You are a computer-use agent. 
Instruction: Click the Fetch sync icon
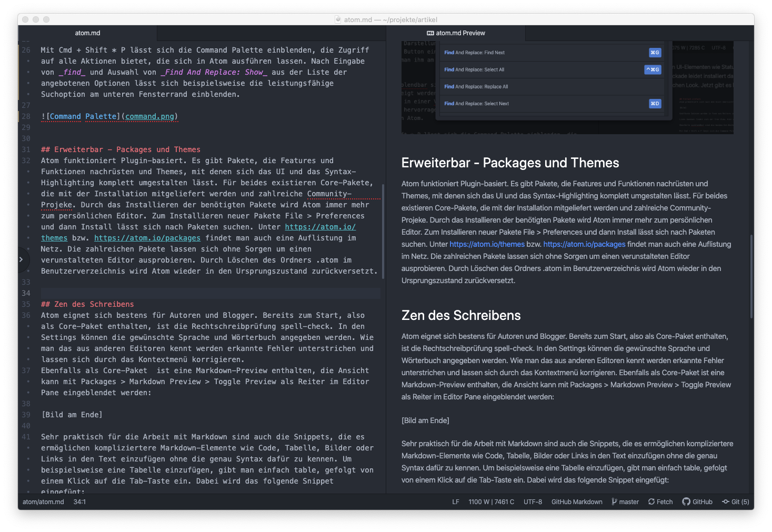point(651,502)
